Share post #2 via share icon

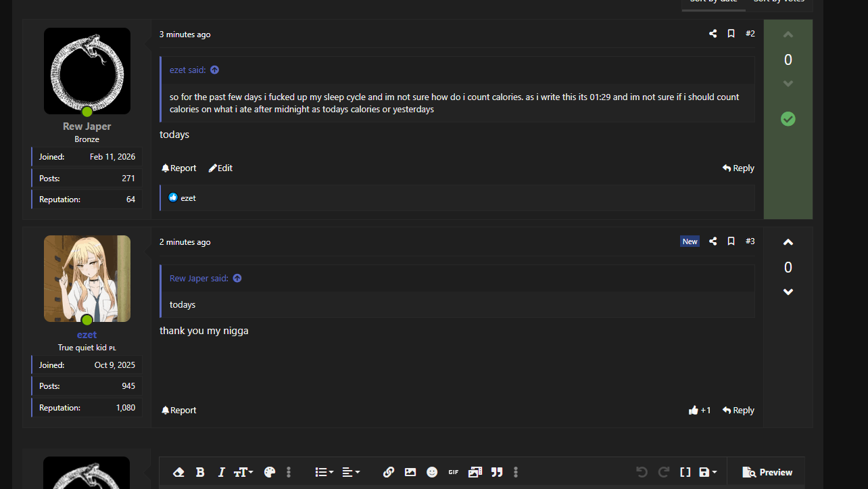click(x=713, y=34)
